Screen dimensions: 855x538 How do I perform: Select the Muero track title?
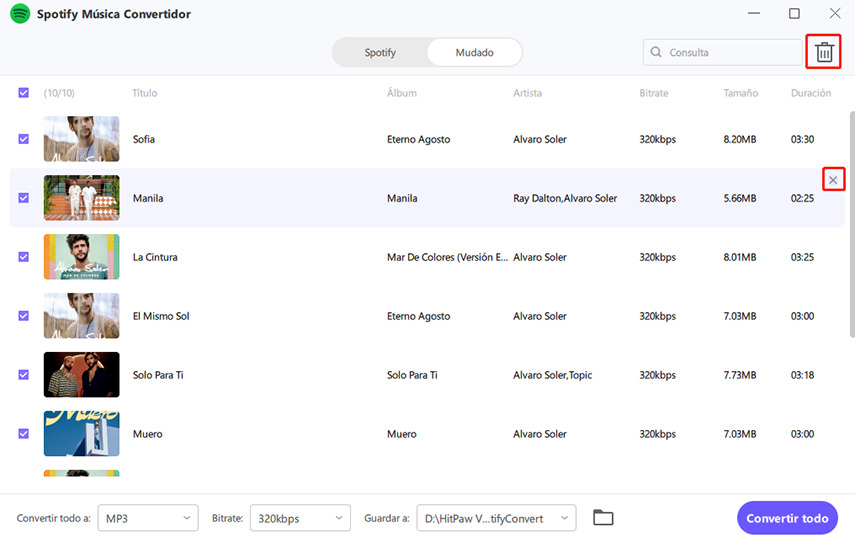tap(148, 434)
